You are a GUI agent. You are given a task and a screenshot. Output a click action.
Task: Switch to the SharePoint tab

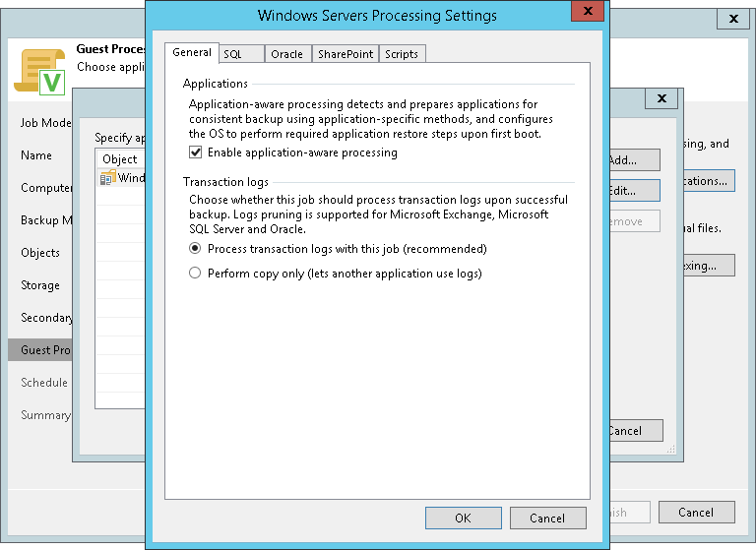click(346, 54)
